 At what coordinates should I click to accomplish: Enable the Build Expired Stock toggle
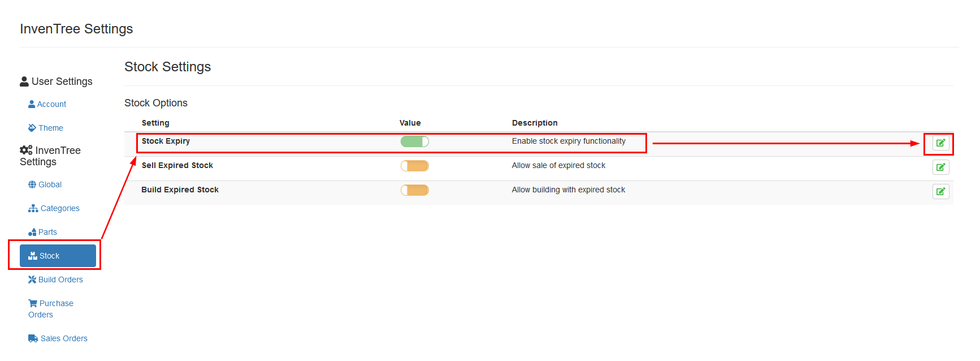tap(414, 190)
